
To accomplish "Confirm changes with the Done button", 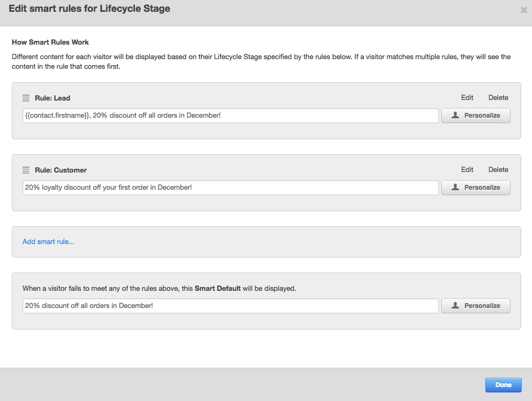I will coord(503,385).
